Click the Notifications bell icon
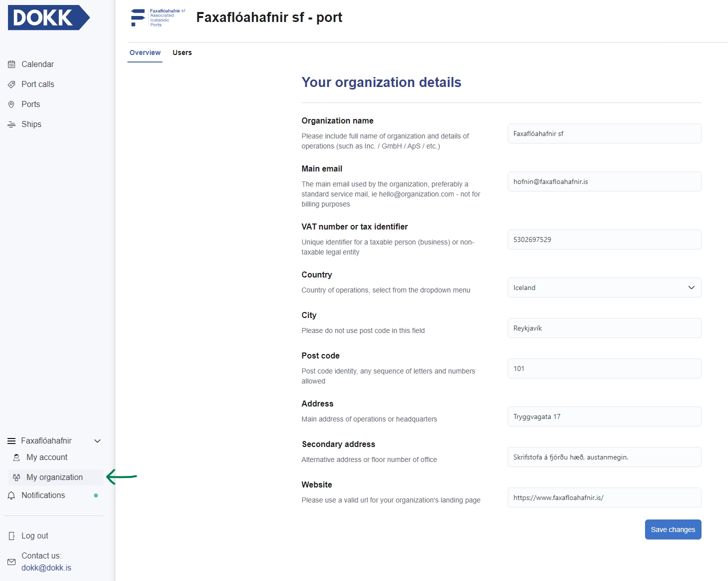Image resolution: width=728 pixels, height=581 pixels. click(11, 495)
